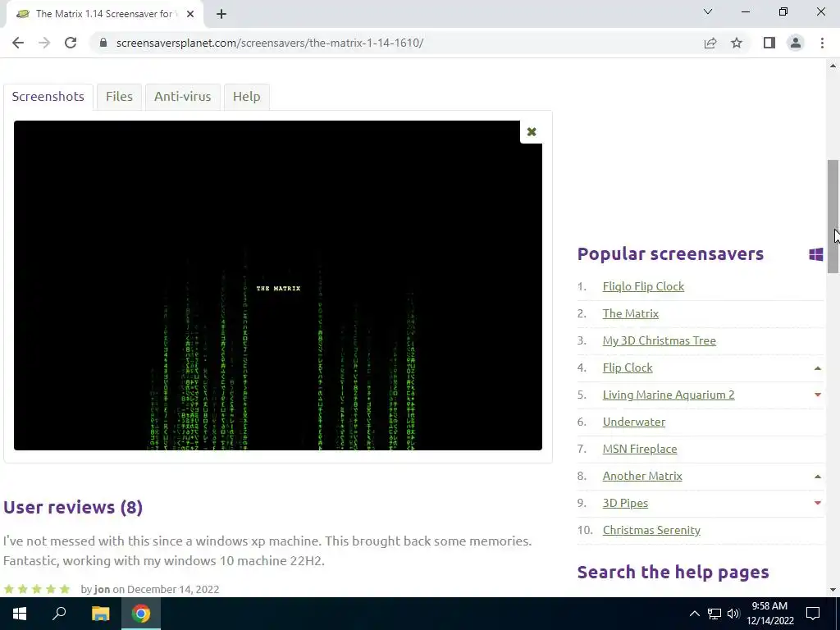
Task: Click the down arrow next to 3D Pipes
Action: (818, 503)
